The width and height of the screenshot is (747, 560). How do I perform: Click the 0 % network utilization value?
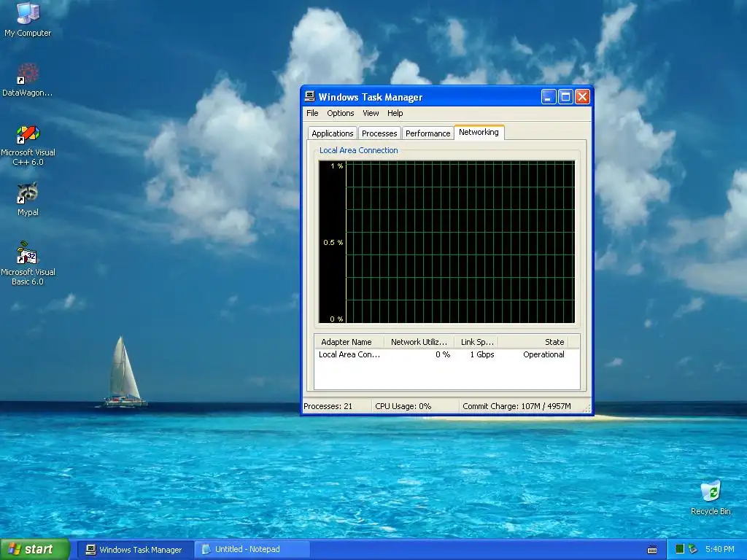click(443, 354)
